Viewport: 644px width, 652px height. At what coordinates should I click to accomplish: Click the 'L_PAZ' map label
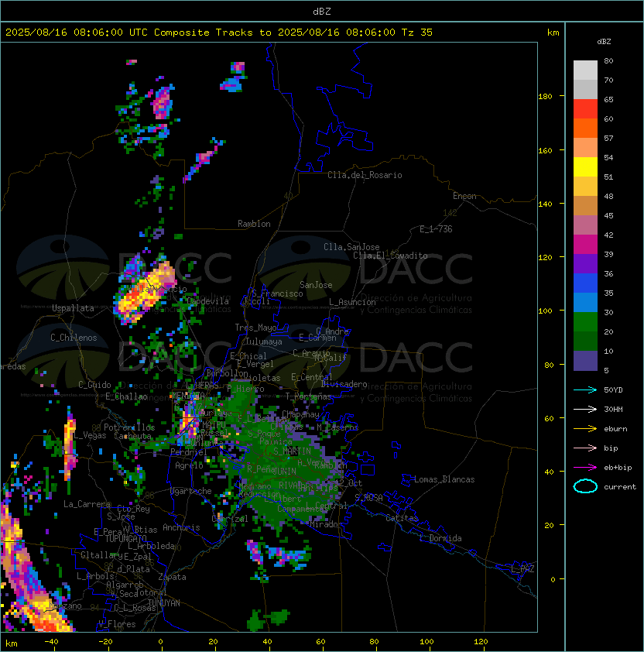tap(522, 569)
